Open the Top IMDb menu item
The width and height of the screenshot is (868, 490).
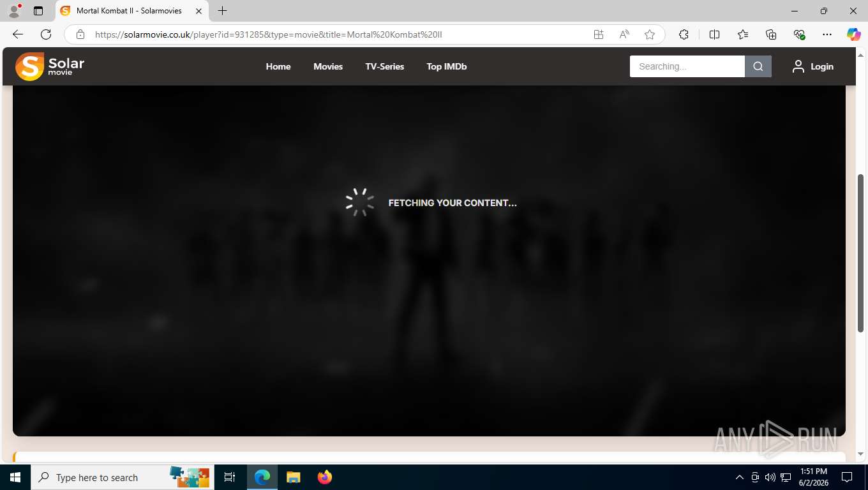point(447,66)
